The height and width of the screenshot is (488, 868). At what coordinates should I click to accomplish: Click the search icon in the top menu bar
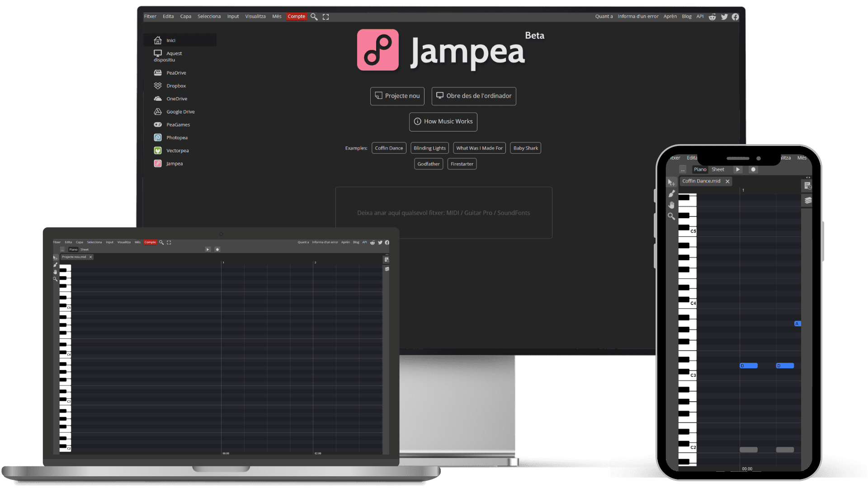(314, 17)
